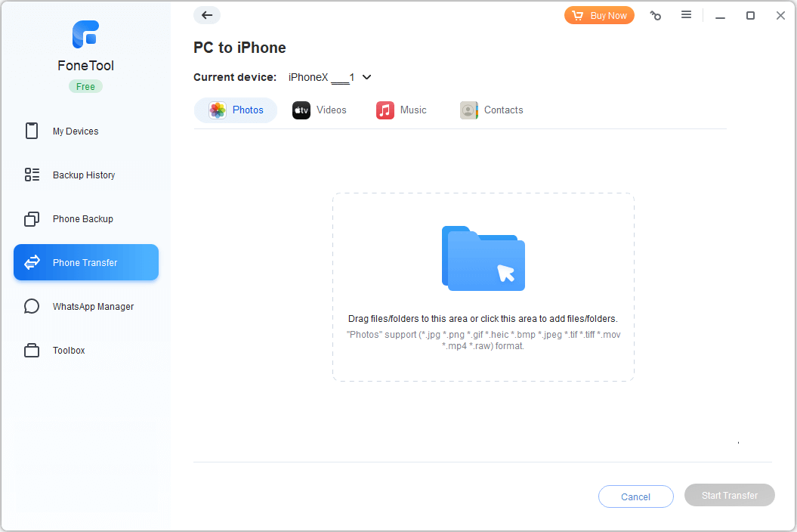Cancel the pending transfer
Screen dimensions: 797x532
click(x=635, y=496)
